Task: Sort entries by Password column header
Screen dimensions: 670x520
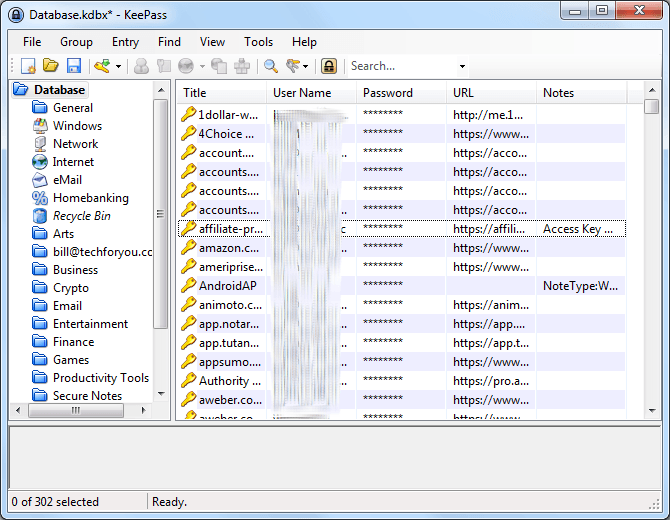Action: [401, 93]
